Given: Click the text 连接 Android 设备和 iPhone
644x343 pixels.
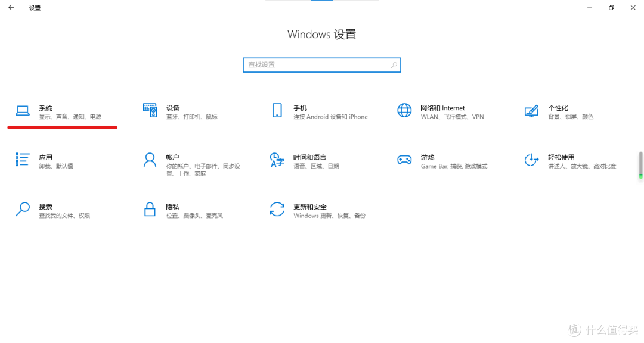Looking at the screenshot, I should point(330,117).
